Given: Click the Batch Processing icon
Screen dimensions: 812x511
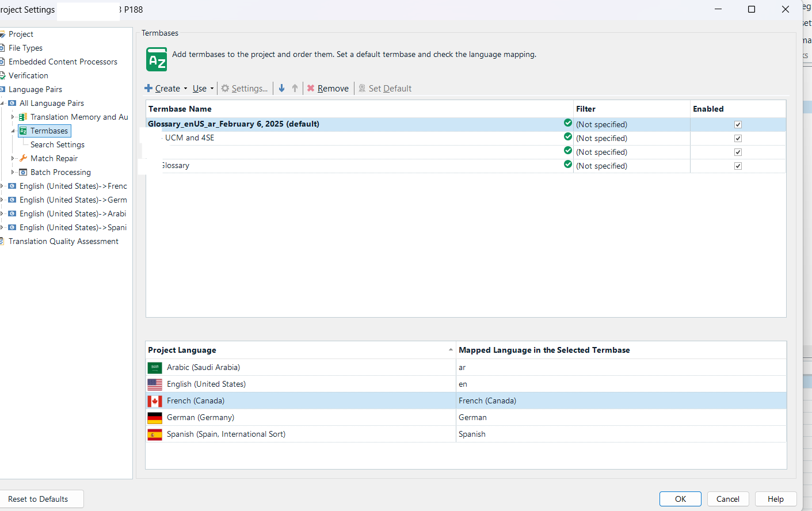Looking at the screenshot, I should pos(23,172).
